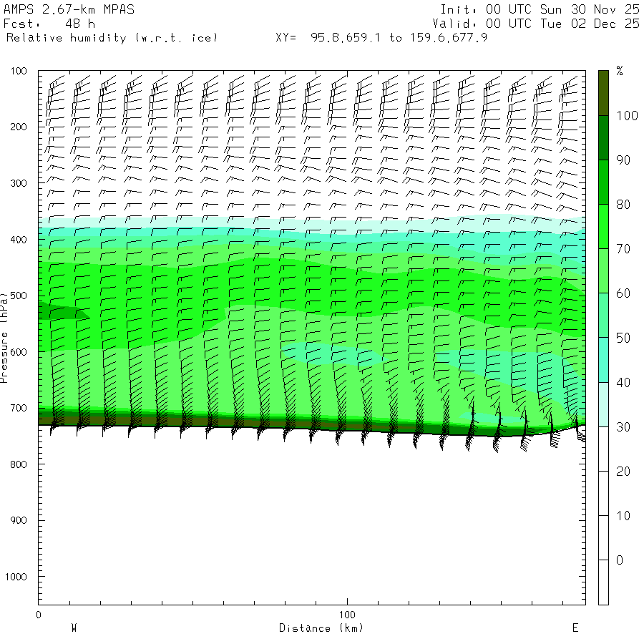Click the 'Distance (km)' axis title
This screenshot has height=644, width=644.
[321, 628]
